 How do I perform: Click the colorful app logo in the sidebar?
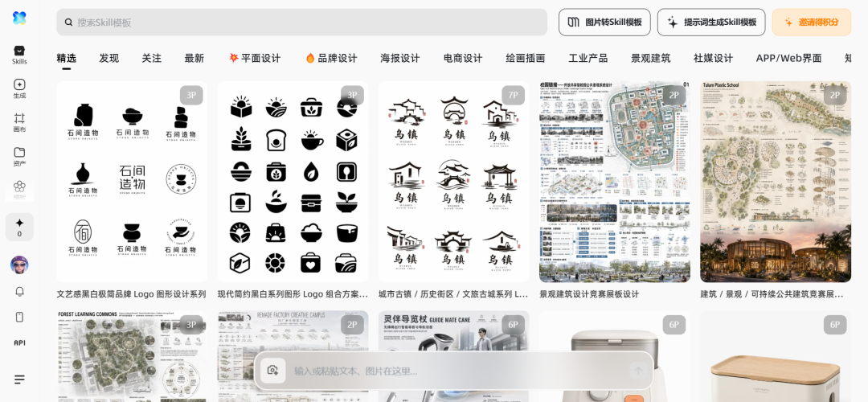tap(19, 18)
